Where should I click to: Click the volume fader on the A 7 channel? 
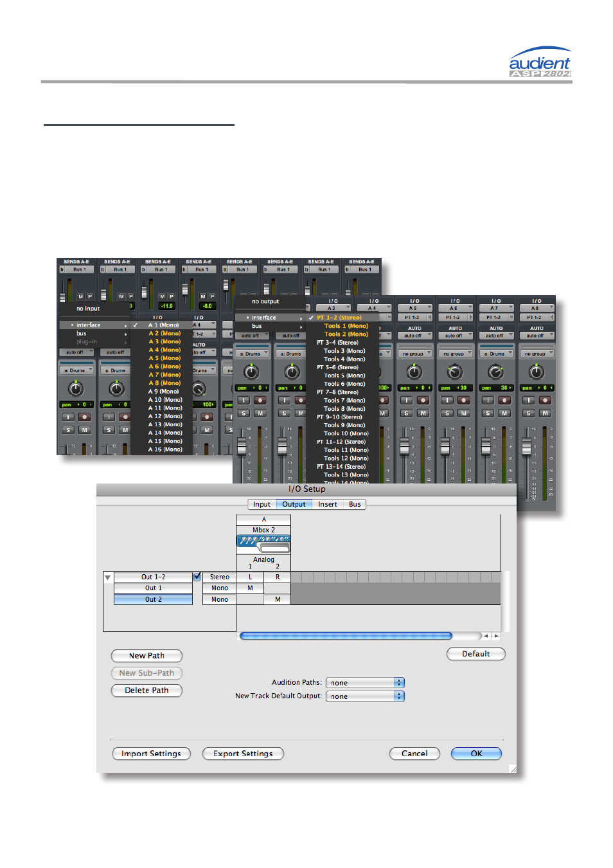486,446
